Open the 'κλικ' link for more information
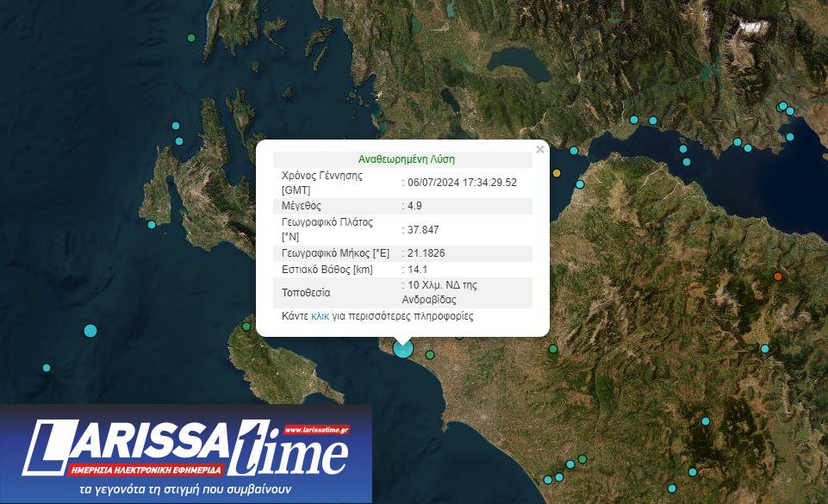 pyautogui.click(x=320, y=317)
